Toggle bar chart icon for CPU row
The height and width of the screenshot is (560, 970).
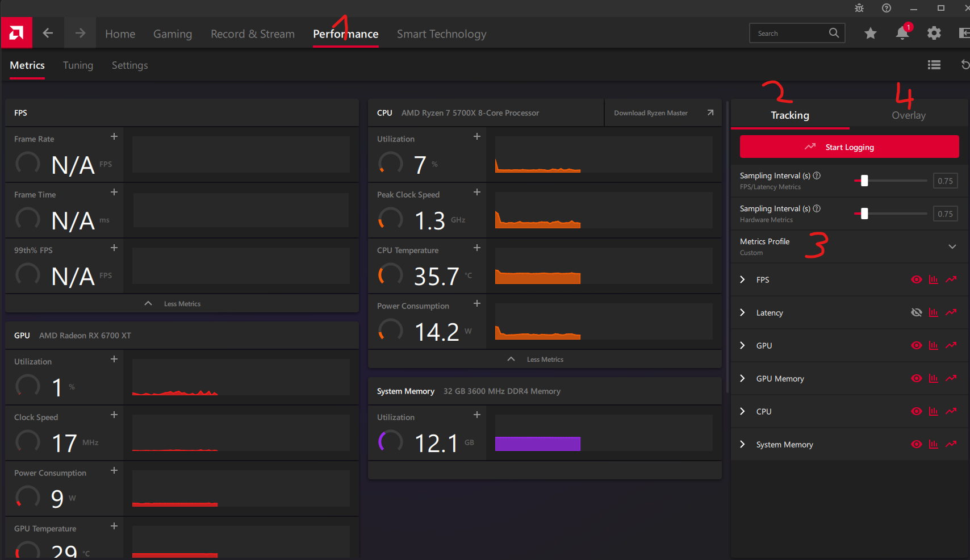[x=933, y=411]
